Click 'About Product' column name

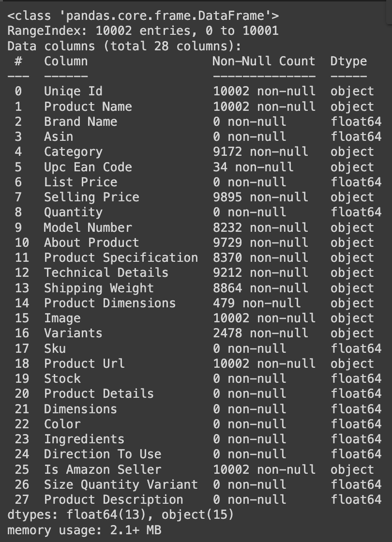[91, 242]
